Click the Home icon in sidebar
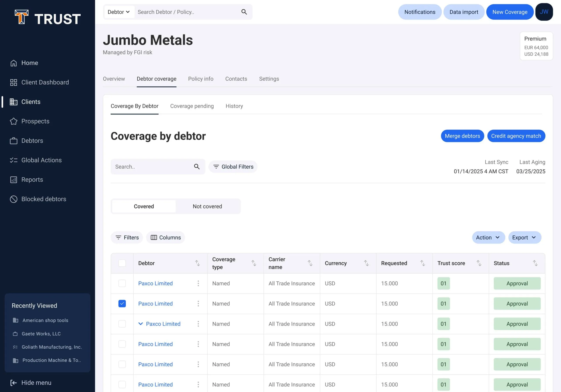The height and width of the screenshot is (392, 561). (x=13, y=63)
